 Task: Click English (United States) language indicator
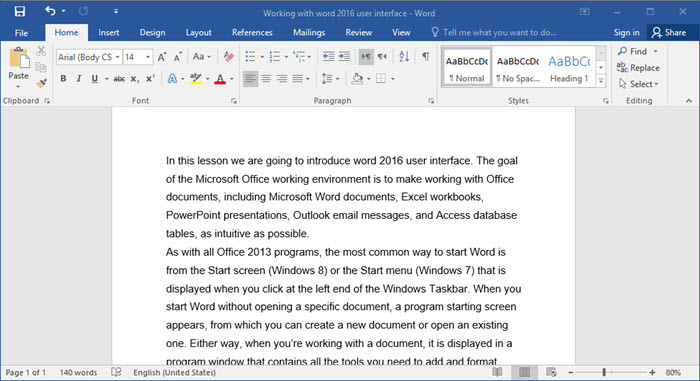[x=174, y=372]
